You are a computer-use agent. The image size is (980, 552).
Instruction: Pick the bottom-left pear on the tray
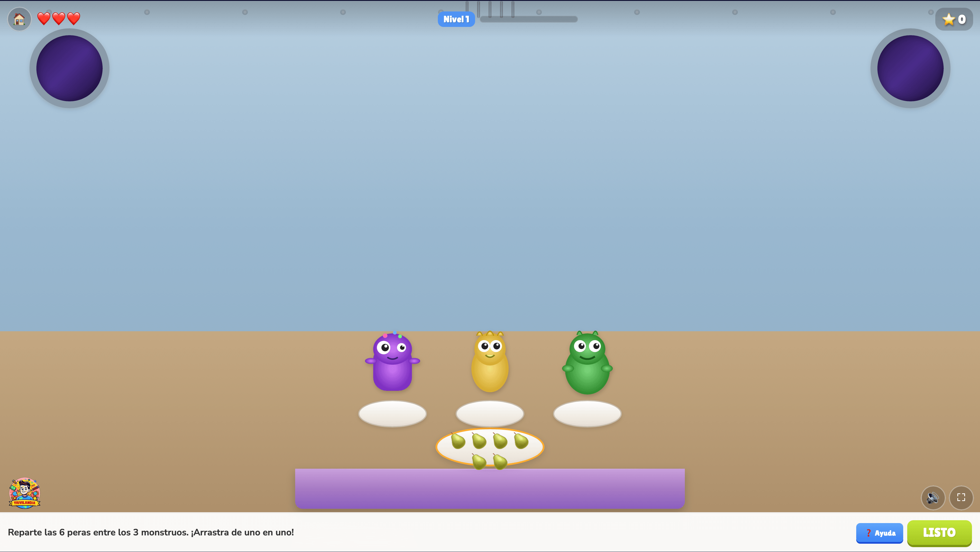tap(479, 462)
